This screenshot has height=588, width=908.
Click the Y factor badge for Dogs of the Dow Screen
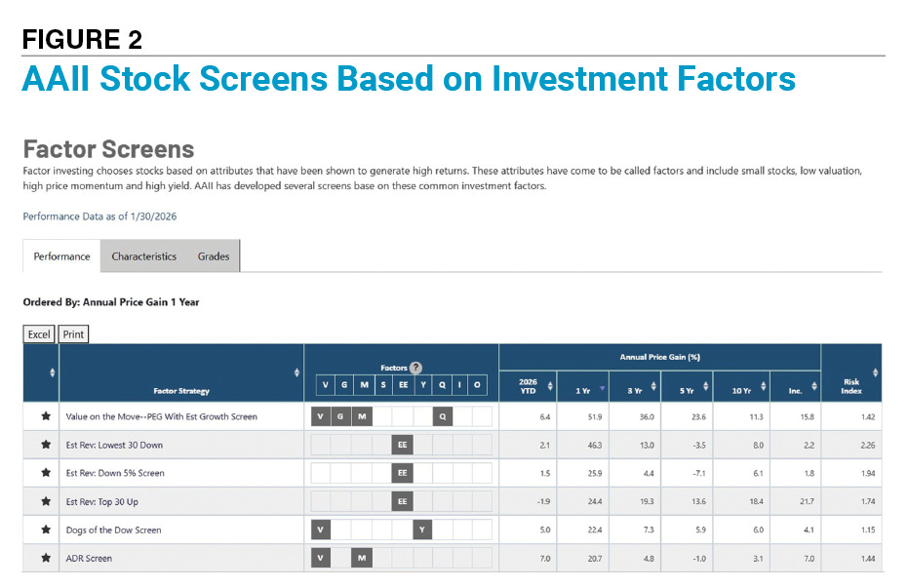click(x=420, y=529)
